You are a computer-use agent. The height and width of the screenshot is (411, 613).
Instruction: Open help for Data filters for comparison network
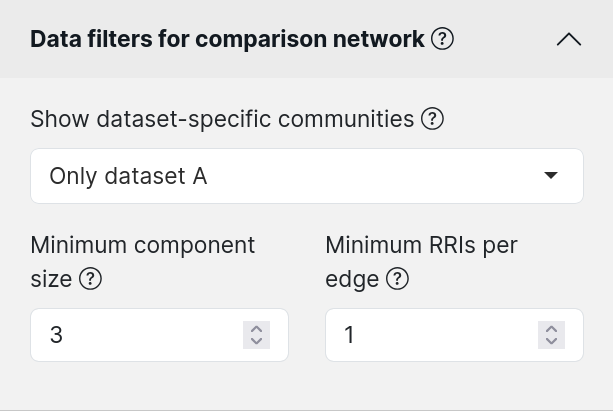point(442,39)
